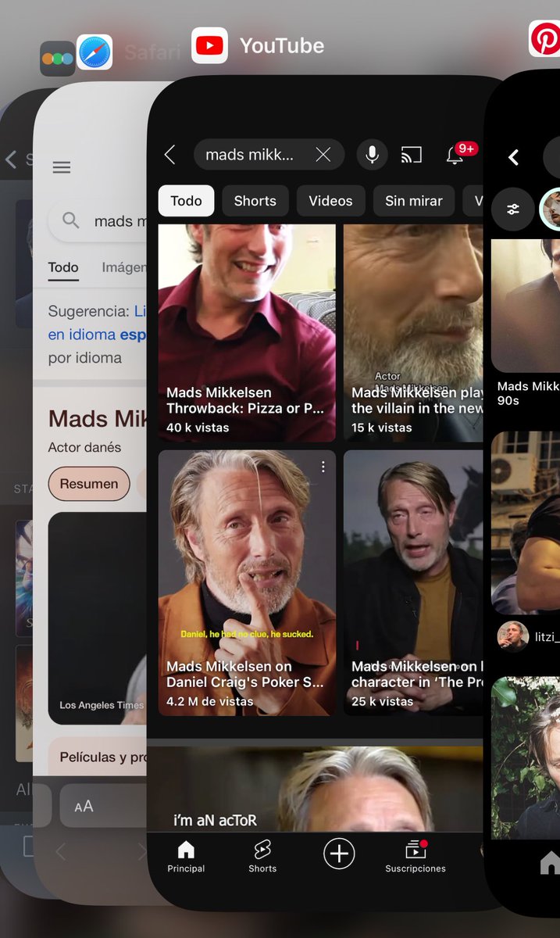
Task: Open the YouTube cast to device icon
Action: [x=411, y=155]
